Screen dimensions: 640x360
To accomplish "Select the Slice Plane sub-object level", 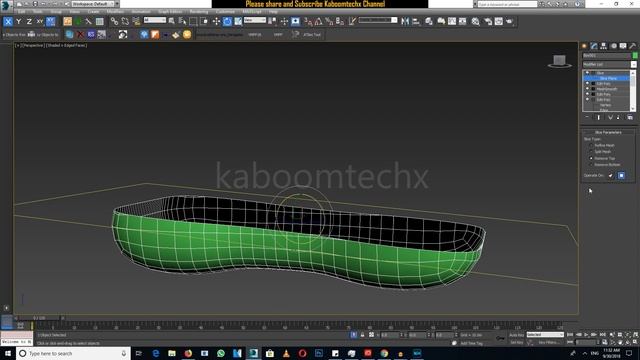I will point(608,78).
